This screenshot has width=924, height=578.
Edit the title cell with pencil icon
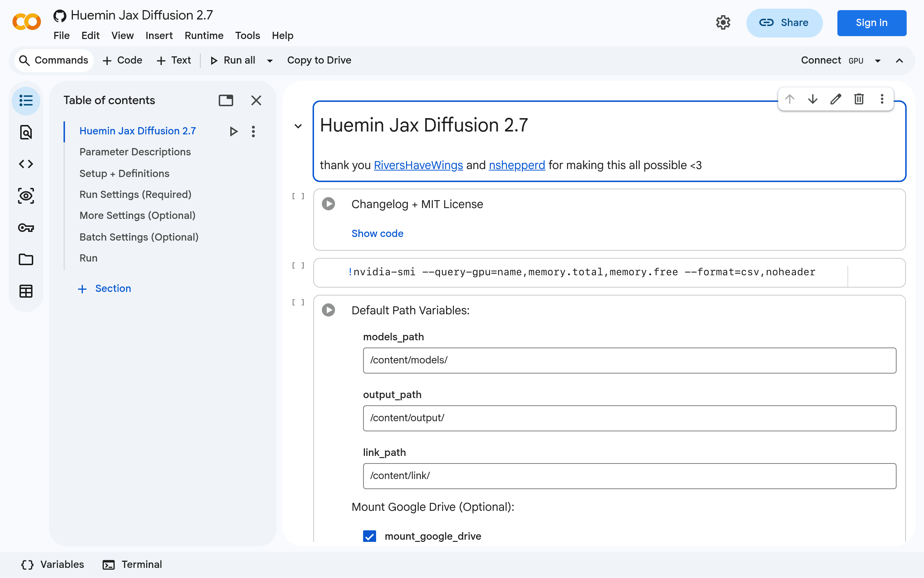pos(836,99)
